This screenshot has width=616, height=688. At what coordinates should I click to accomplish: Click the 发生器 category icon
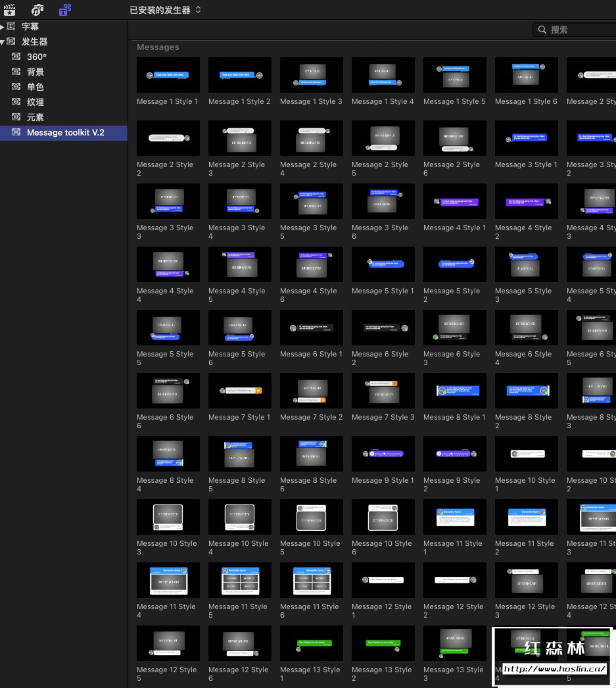11,41
